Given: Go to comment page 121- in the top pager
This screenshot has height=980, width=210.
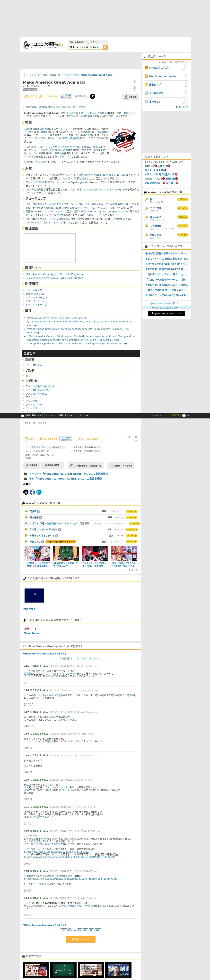Looking at the screenshot, I should 98,659.
